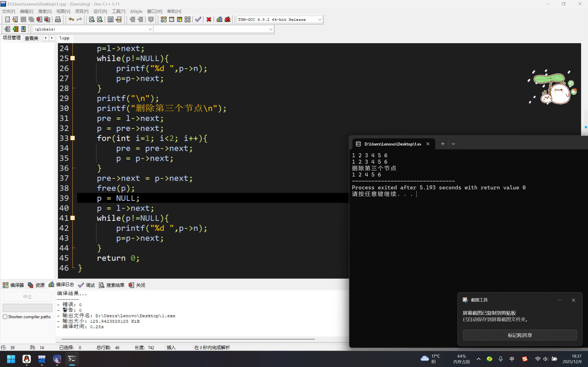Expand the (globals) scope dropdown
This screenshot has height=367, width=588.
pyautogui.click(x=150, y=29)
